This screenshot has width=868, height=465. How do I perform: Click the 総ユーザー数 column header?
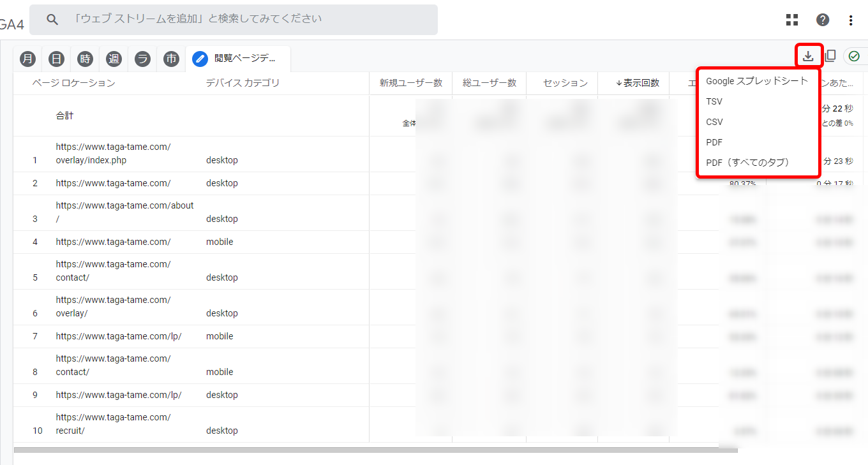(x=490, y=83)
